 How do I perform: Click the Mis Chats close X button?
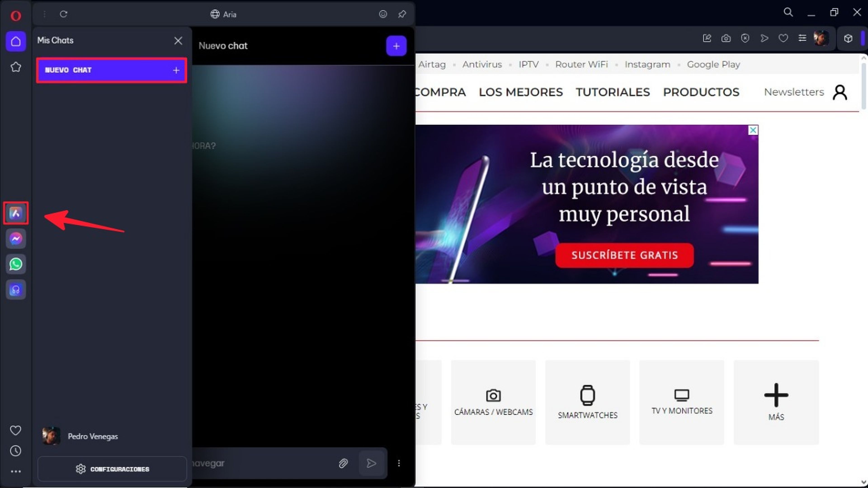click(x=178, y=40)
